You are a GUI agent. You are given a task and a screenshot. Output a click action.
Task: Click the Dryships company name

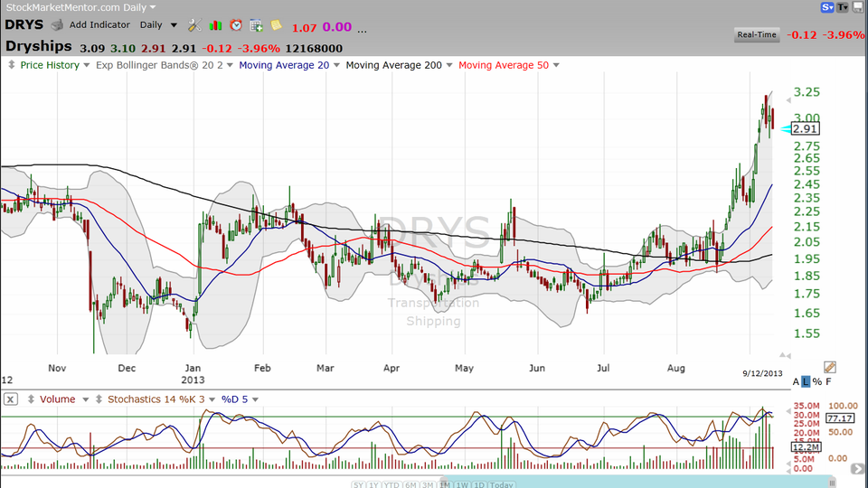point(39,46)
